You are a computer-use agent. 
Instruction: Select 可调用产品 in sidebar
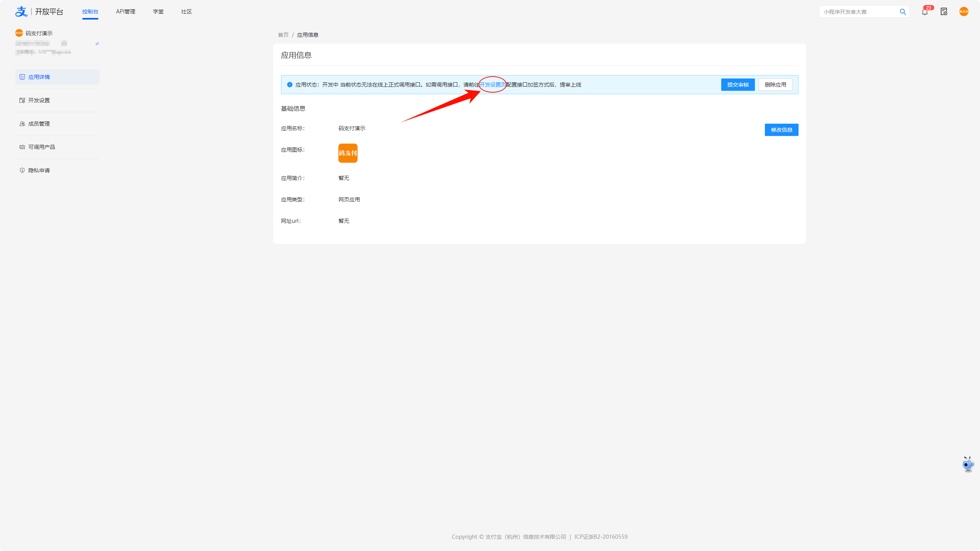tap(41, 147)
